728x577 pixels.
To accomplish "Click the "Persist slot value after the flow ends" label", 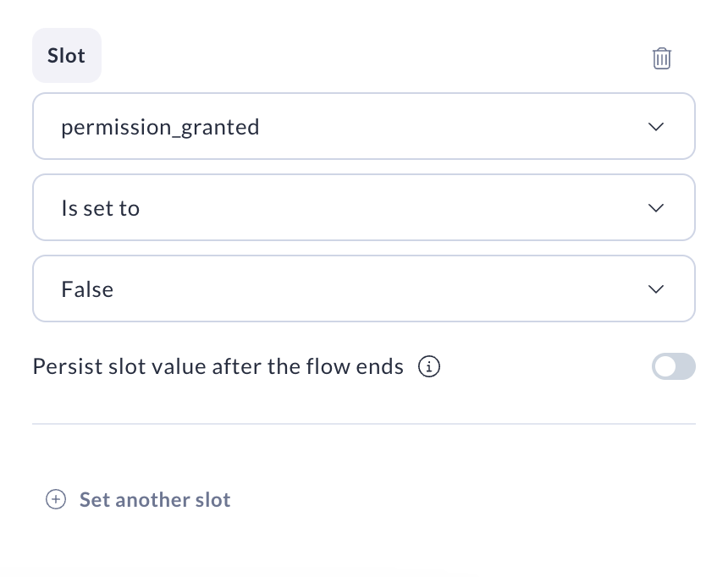I will pos(218,367).
